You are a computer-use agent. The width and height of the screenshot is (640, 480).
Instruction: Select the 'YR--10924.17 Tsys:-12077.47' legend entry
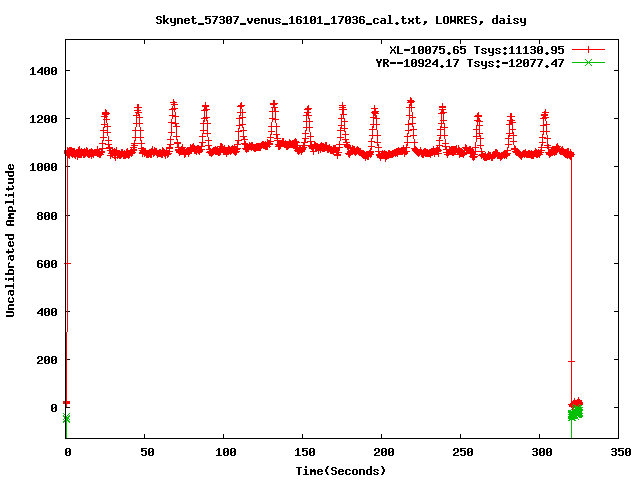coord(470,63)
